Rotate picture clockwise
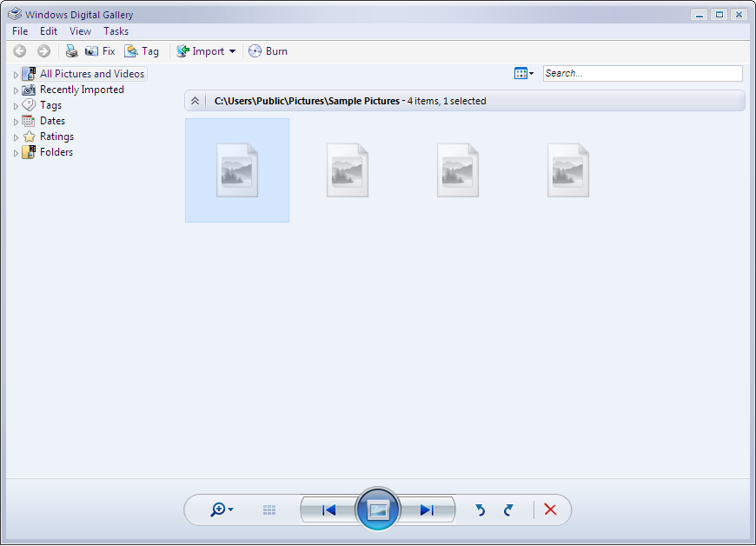The width and height of the screenshot is (756, 546). [x=508, y=509]
